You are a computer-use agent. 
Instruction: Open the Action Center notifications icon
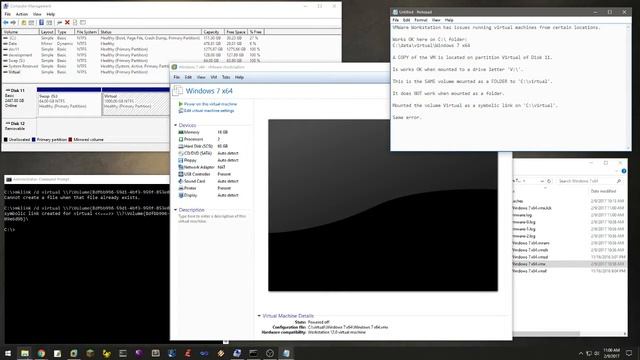(629, 353)
